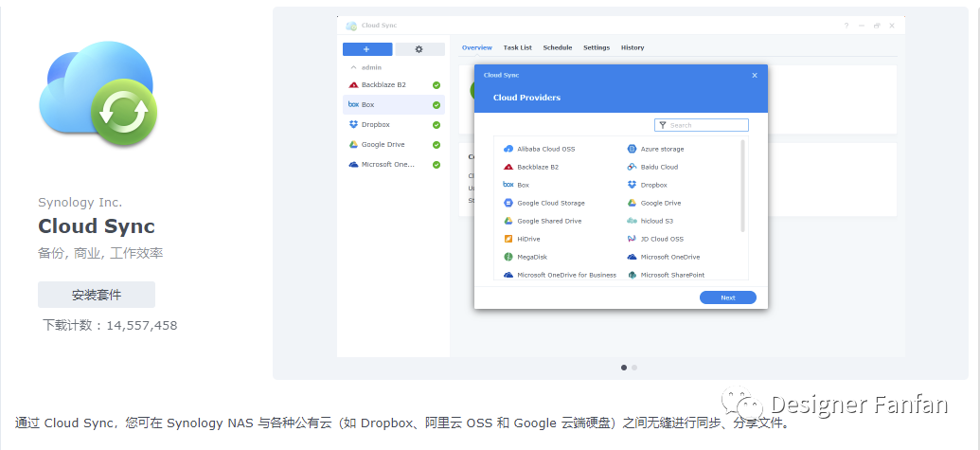Click the Microsoft OneDrive icon in provider list
Image resolution: width=980 pixels, height=450 pixels.
[632, 257]
